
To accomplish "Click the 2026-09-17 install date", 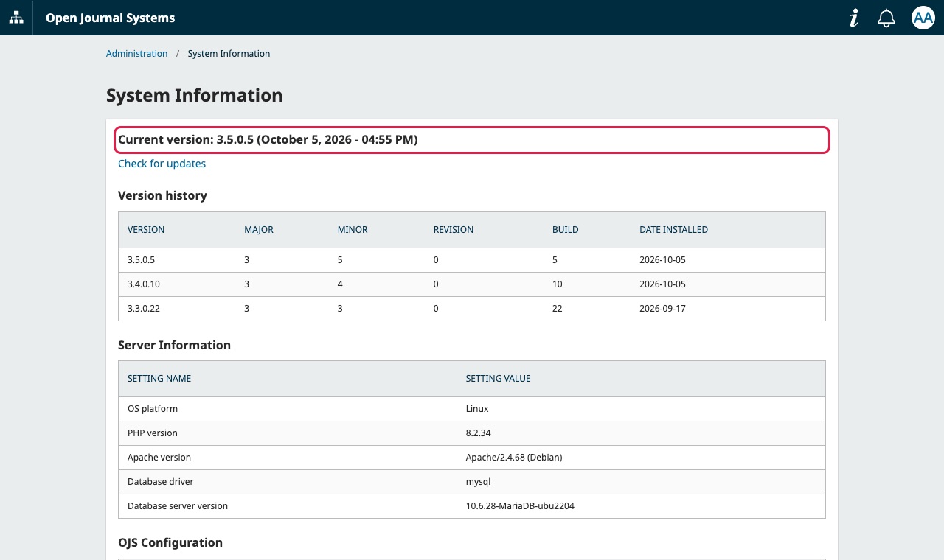I will click(662, 309).
